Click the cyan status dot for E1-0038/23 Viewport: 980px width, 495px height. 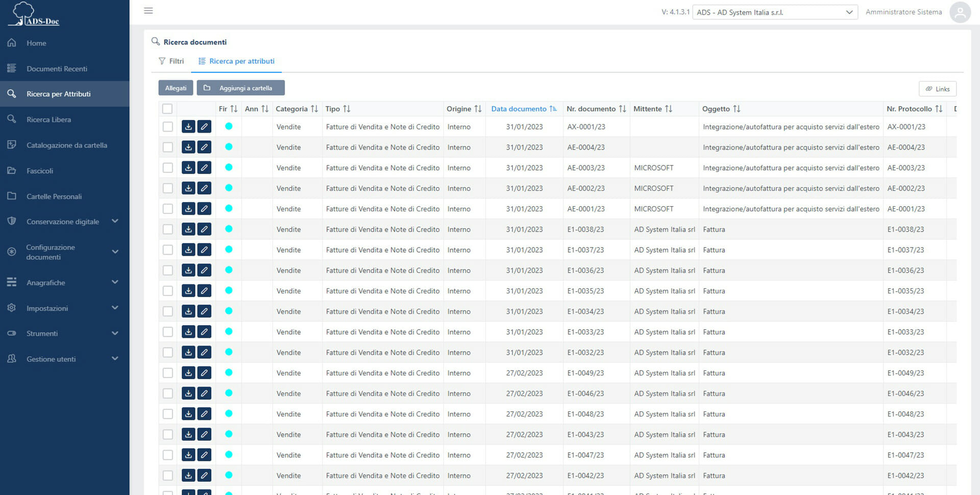229,229
